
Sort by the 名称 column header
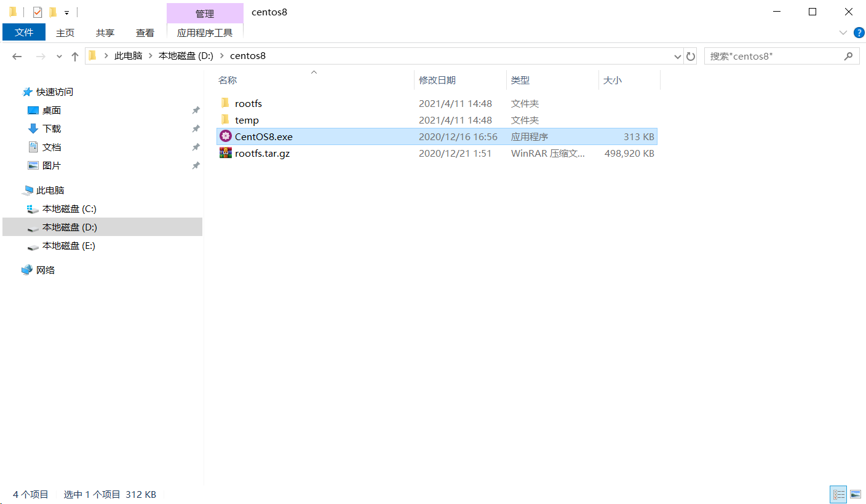tap(228, 81)
